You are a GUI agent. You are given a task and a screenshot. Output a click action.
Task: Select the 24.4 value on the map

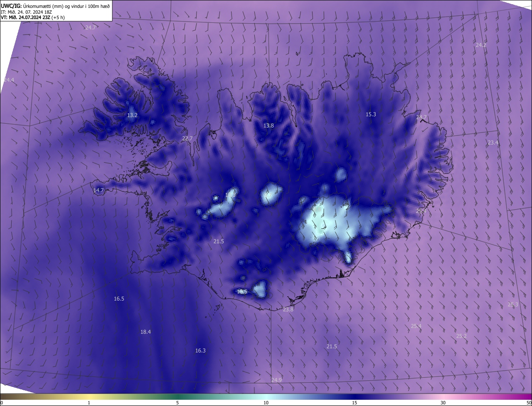coord(8,80)
